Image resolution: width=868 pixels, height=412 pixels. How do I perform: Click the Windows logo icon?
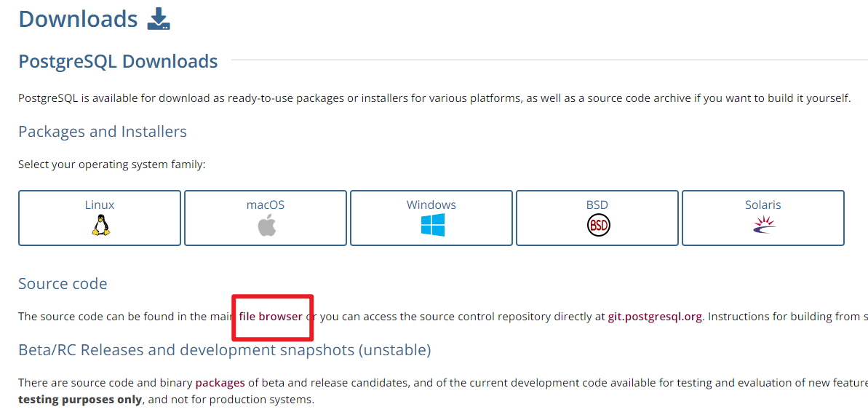click(x=432, y=226)
